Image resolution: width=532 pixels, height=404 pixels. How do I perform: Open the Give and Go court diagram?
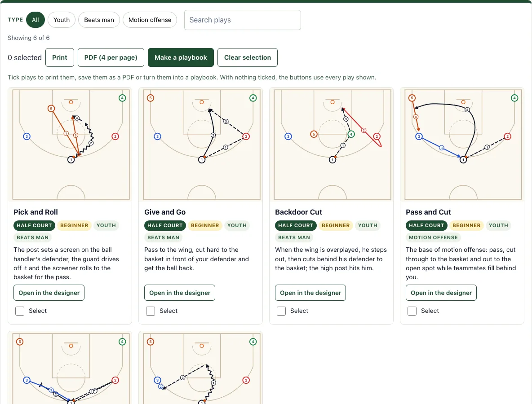coord(202,145)
